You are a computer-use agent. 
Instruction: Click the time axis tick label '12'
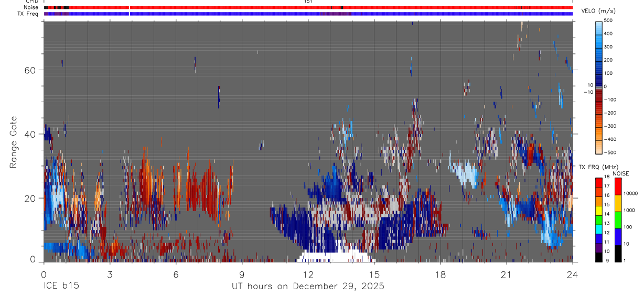click(x=308, y=274)
